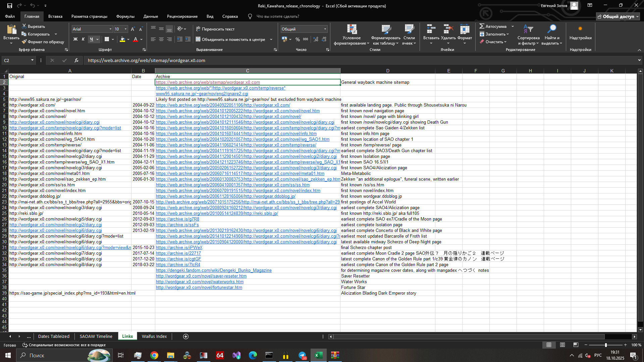The height and width of the screenshot is (362, 644).
Task: Switch to the SAOAW Timeline sheet
Action: click(96, 336)
